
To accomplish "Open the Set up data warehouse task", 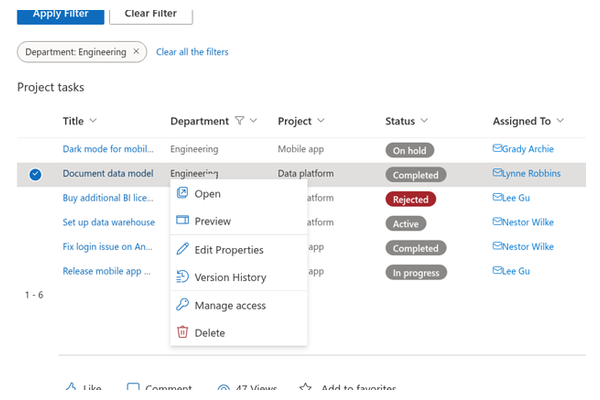I will [109, 222].
